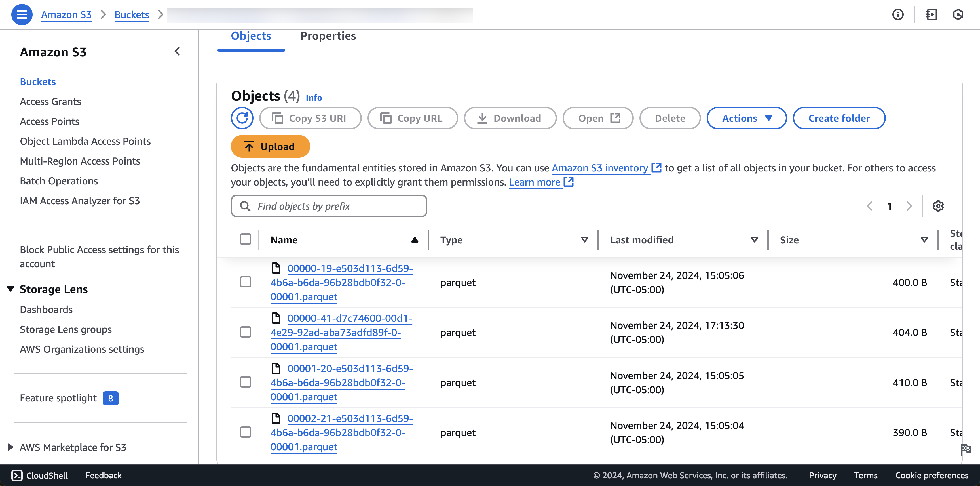Collapse the Amazon S3 side navigation arrow

click(x=177, y=51)
